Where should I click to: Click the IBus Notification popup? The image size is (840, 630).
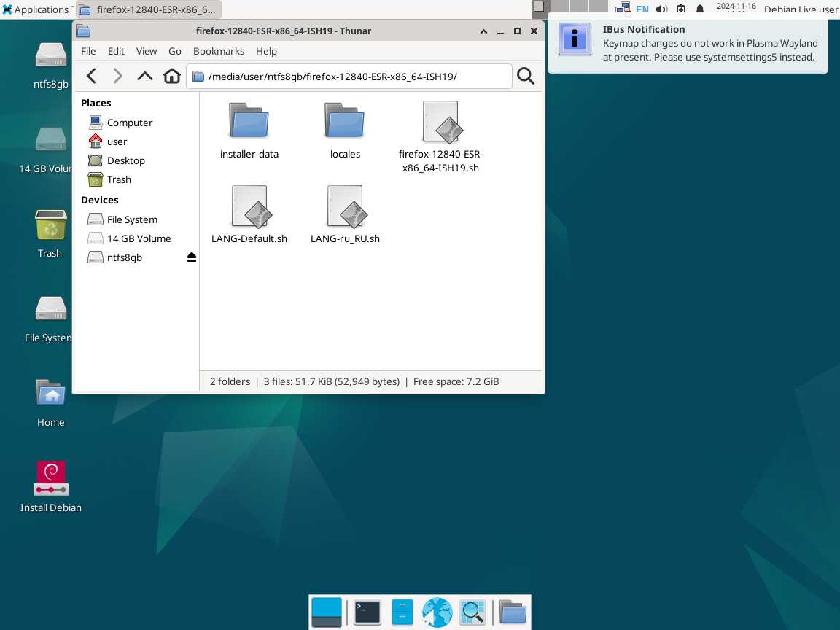pyautogui.click(x=688, y=43)
